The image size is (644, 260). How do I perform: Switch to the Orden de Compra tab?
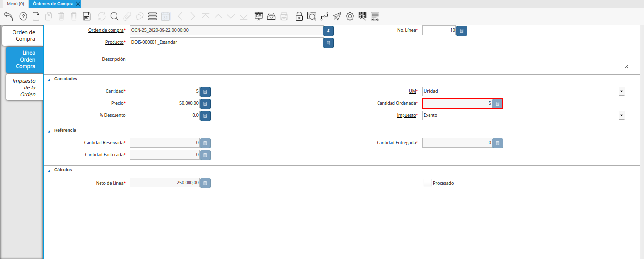click(24, 36)
